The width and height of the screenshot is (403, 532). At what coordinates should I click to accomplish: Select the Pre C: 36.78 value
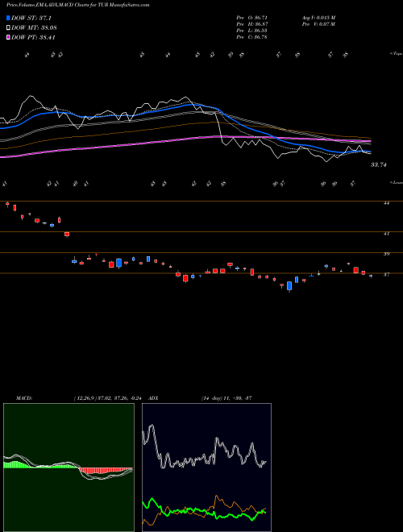[252, 37]
